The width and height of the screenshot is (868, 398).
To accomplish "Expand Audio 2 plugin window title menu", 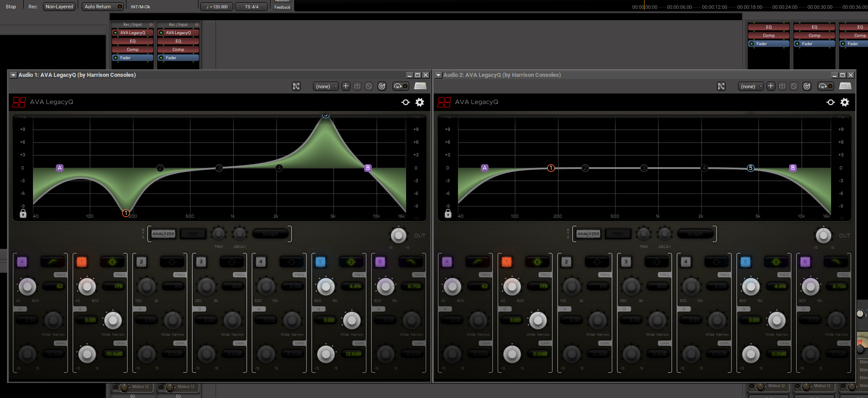I will click(x=438, y=75).
